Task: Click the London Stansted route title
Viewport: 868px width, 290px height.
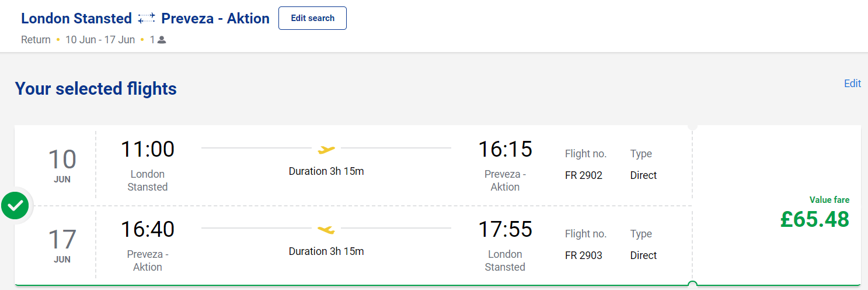Action: (76, 19)
